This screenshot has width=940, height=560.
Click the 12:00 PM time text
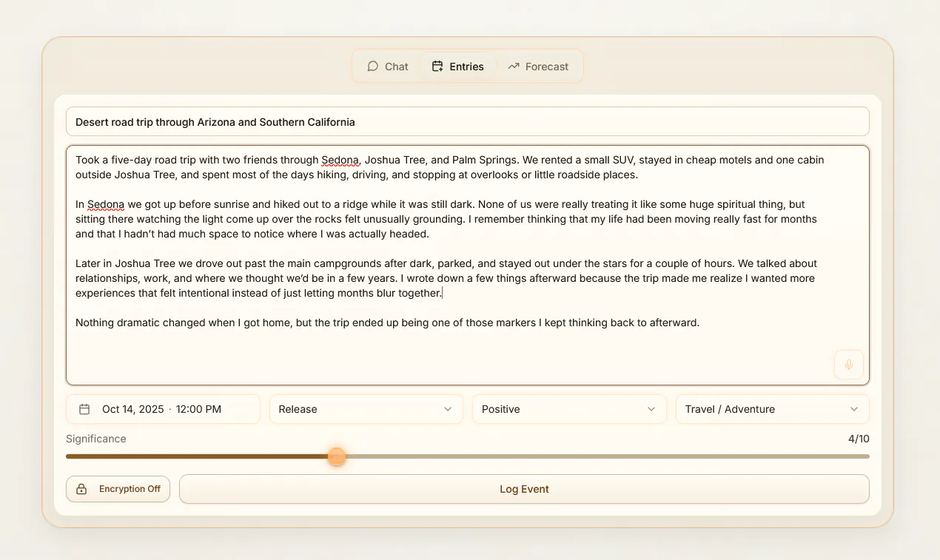coord(198,409)
